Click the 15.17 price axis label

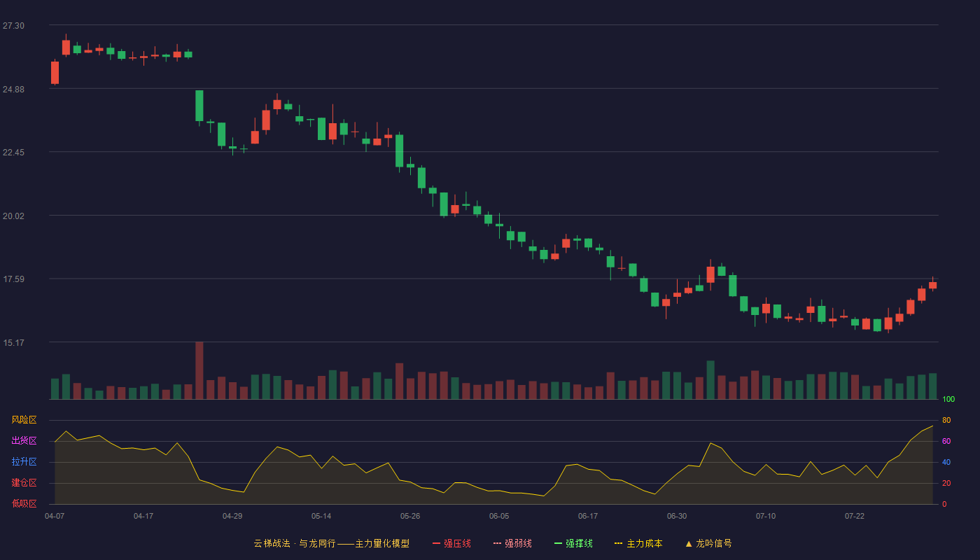pyautogui.click(x=13, y=342)
